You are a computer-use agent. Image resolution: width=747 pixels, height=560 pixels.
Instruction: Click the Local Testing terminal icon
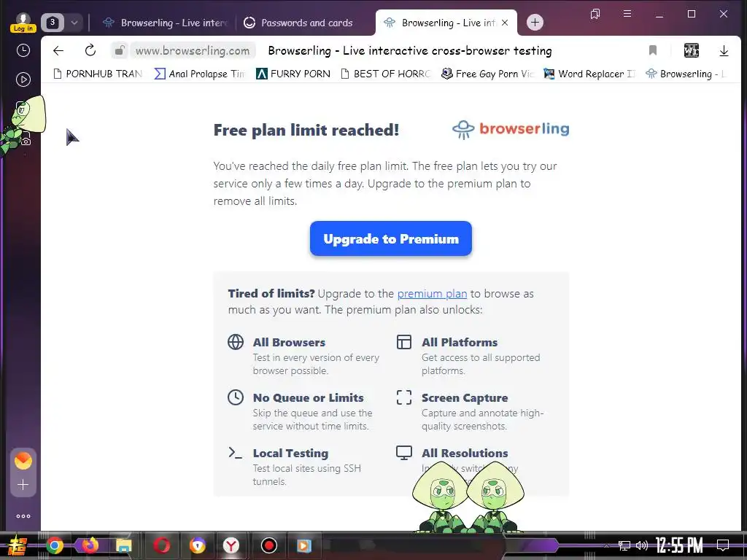click(236, 452)
